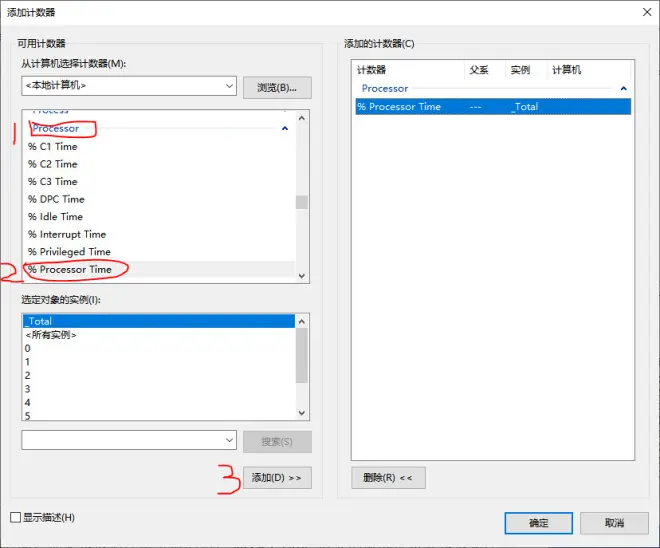The image size is (660, 548).
Task: Select instance 1
Action: (x=27, y=362)
